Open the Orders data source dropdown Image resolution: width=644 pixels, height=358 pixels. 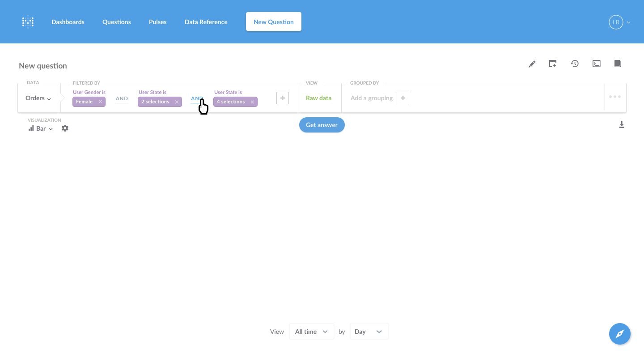tap(38, 98)
